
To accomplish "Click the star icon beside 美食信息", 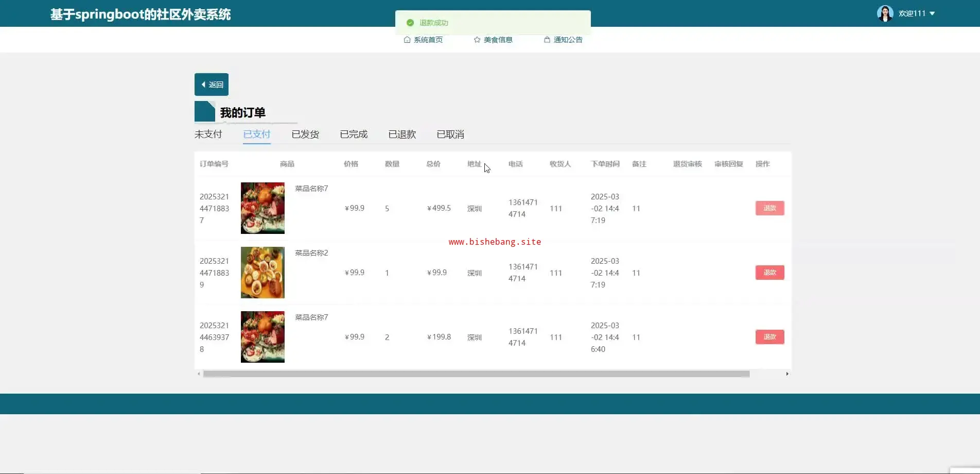I will click(477, 40).
